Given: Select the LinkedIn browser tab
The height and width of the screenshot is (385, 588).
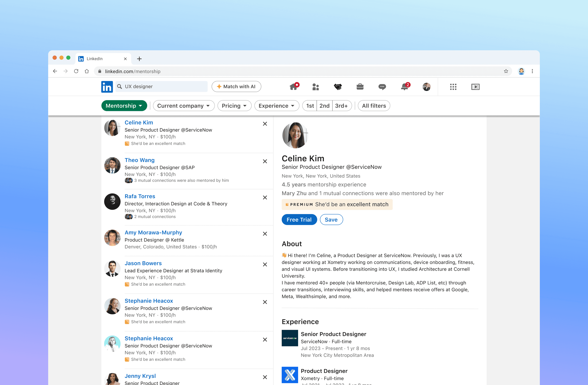Looking at the screenshot, I should [x=103, y=59].
